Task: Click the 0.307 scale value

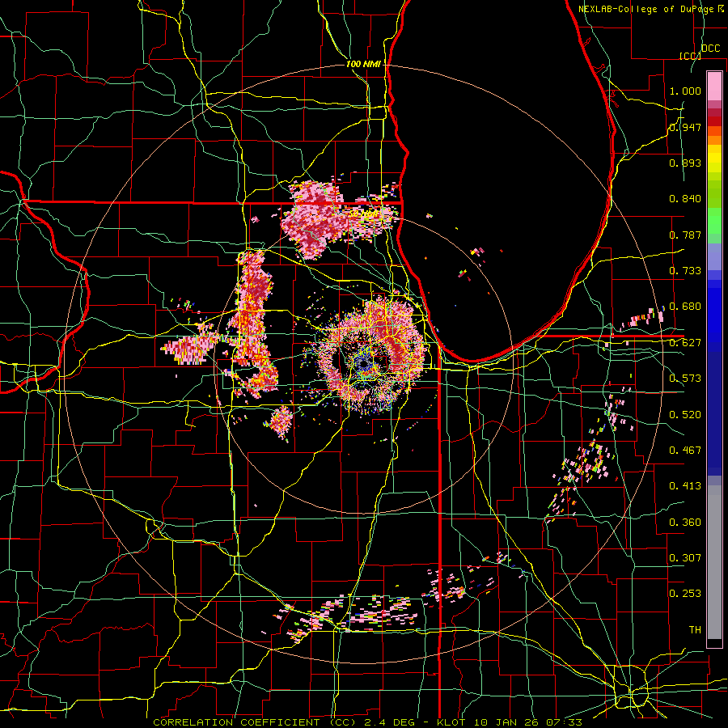Action: click(685, 558)
